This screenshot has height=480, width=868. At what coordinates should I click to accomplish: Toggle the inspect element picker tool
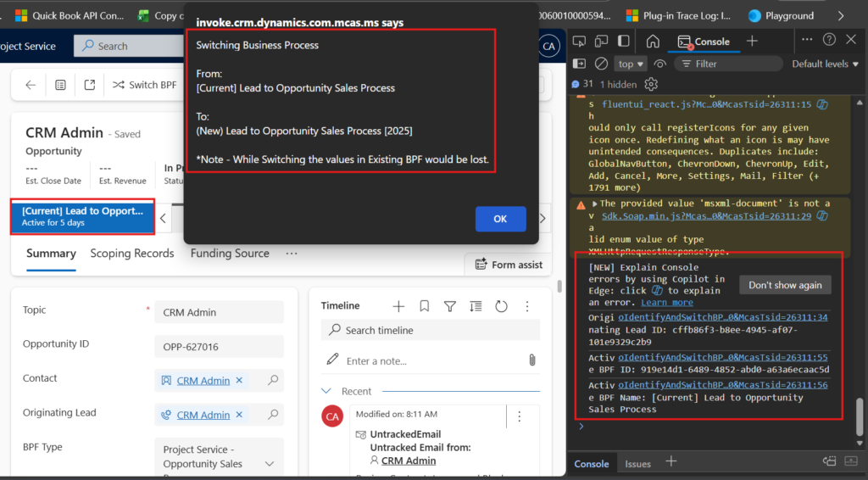(579, 41)
